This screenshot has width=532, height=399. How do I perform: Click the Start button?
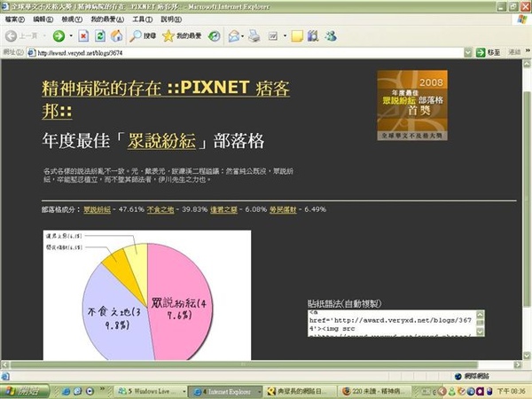click(25, 391)
